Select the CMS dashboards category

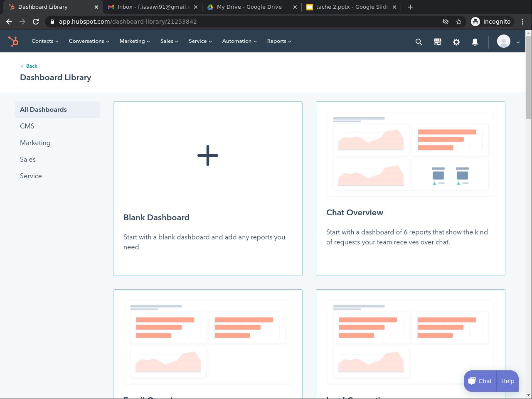click(x=27, y=126)
